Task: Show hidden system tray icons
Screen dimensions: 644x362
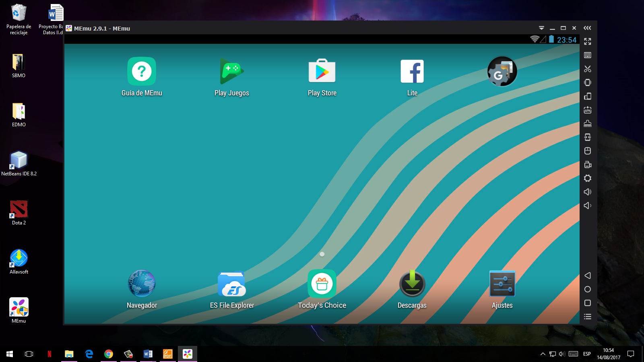Action: click(x=543, y=354)
